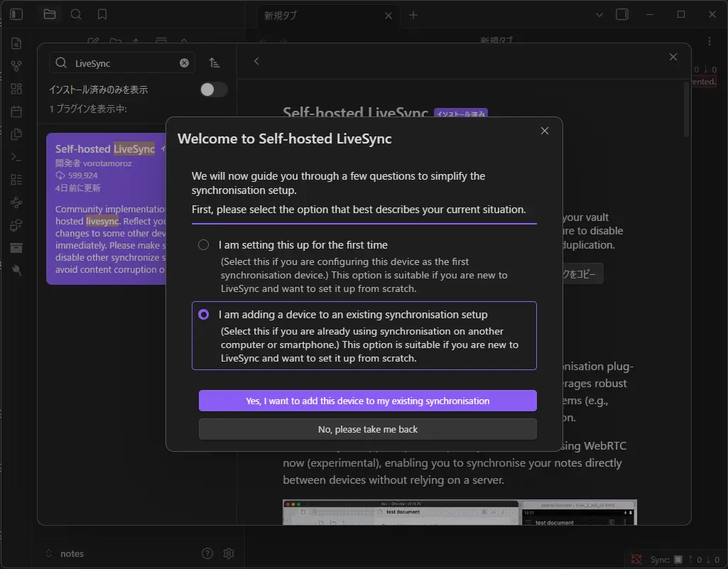Toggle the left sidebar panel icon
Screen dimensions: 728x569
point(16,14)
